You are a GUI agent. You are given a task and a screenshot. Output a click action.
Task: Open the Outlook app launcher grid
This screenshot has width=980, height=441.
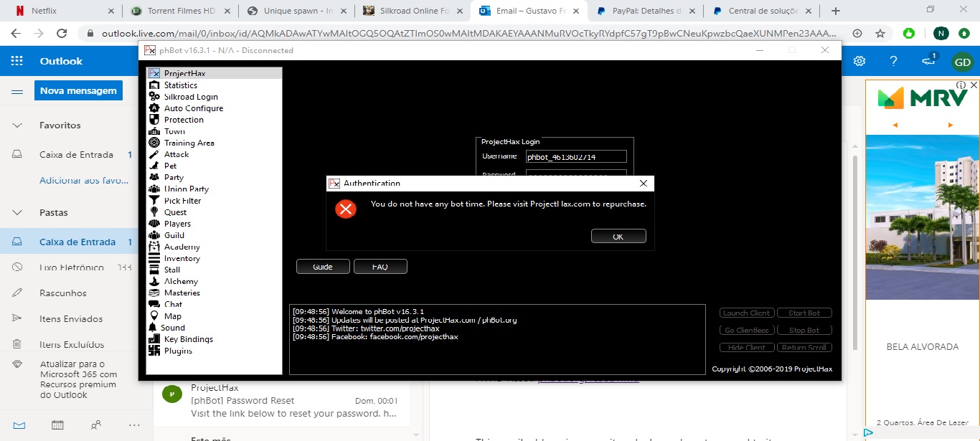[17, 62]
